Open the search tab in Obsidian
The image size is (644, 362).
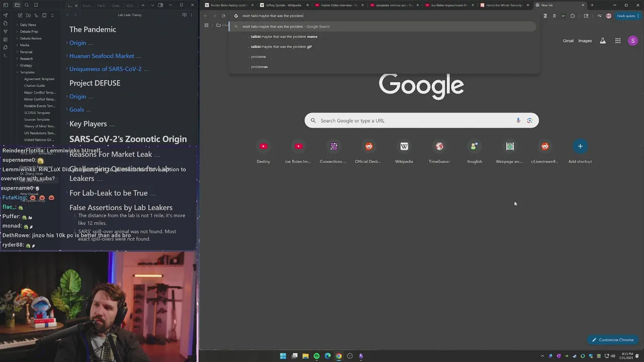point(27,5)
